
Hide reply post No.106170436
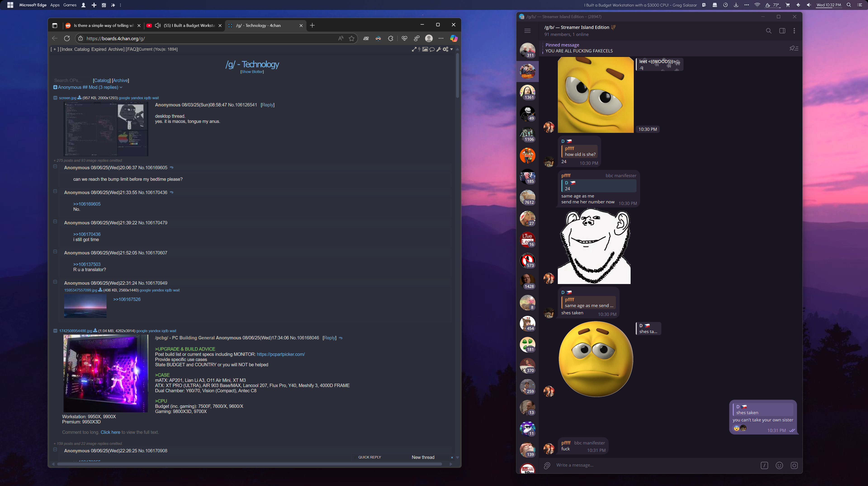point(55,191)
